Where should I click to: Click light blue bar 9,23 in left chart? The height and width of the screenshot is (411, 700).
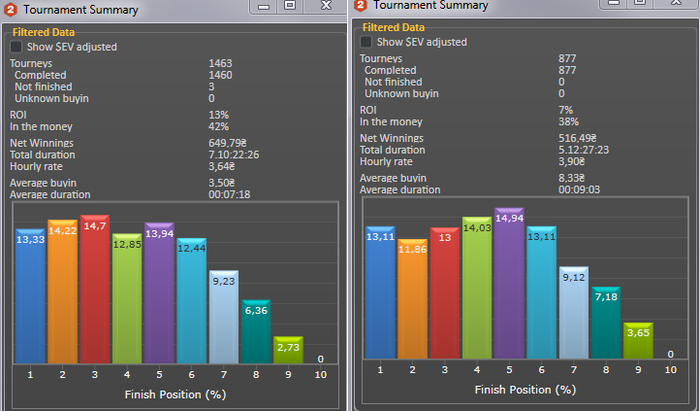pos(224,317)
